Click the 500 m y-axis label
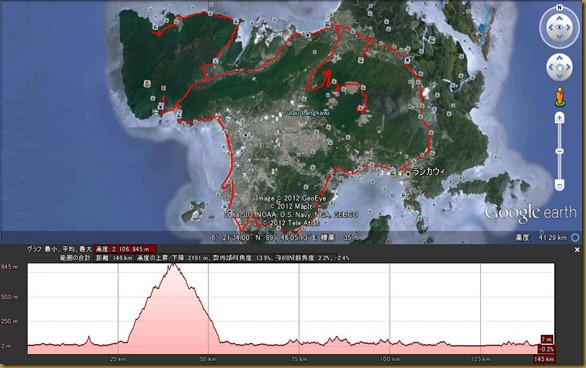 [10, 297]
